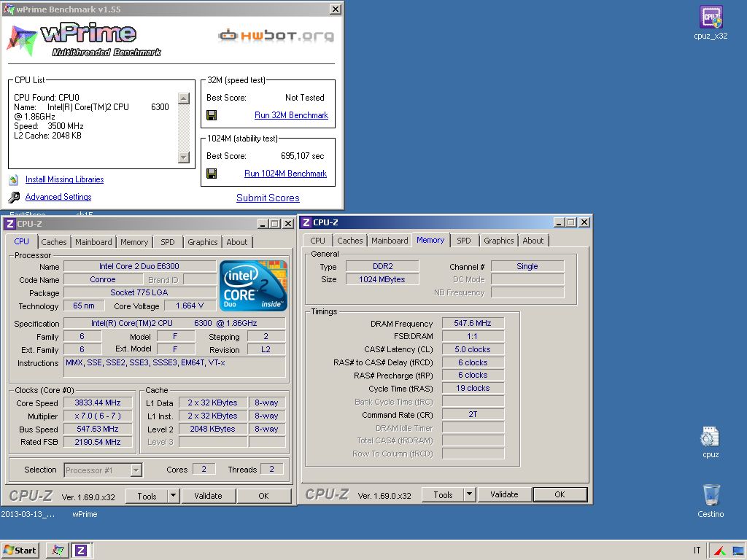747x560 pixels.
Task: Click the hwbot.org logo in wPrime
Action: (276, 36)
